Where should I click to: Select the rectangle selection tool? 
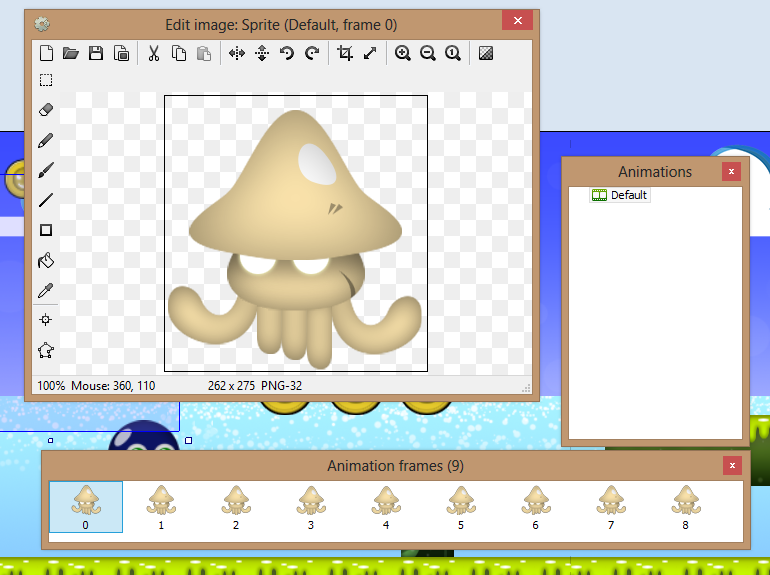pyautogui.click(x=46, y=80)
